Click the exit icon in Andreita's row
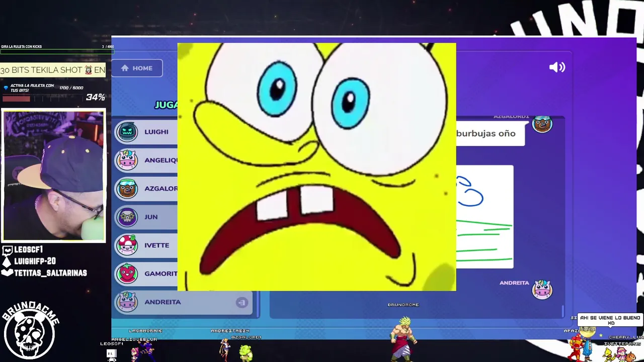The height and width of the screenshot is (362, 644). pyautogui.click(x=242, y=302)
